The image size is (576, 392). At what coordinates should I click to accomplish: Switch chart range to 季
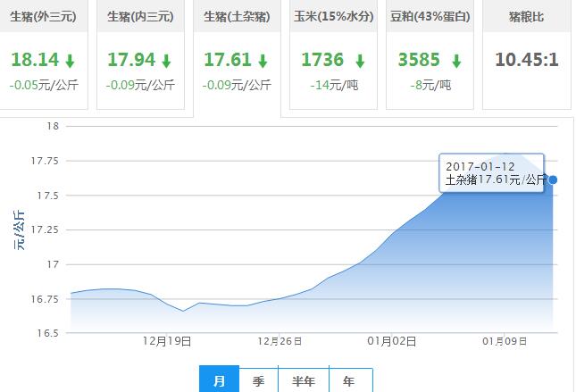(259, 379)
